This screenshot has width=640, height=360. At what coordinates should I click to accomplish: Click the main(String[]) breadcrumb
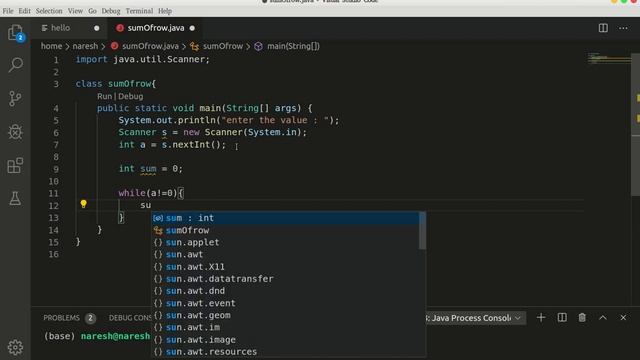(293, 46)
